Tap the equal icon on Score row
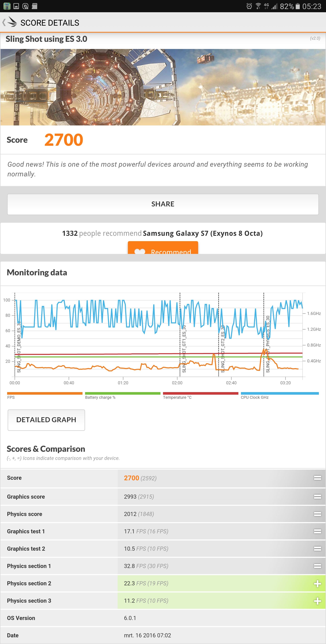This screenshot has width=326, height=644. [318, 478]
